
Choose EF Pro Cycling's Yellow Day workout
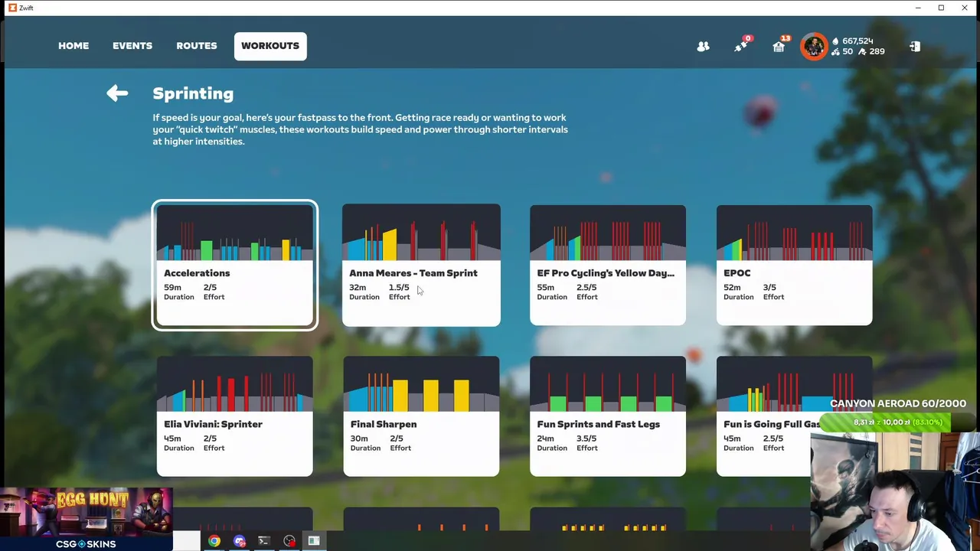tap(608, 265)
